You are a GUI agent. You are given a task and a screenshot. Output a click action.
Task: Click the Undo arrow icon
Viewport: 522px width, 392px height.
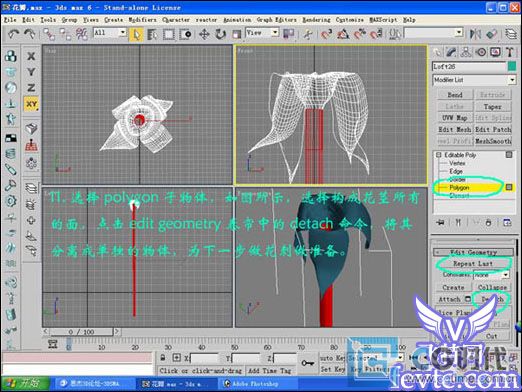coord(13,34)
